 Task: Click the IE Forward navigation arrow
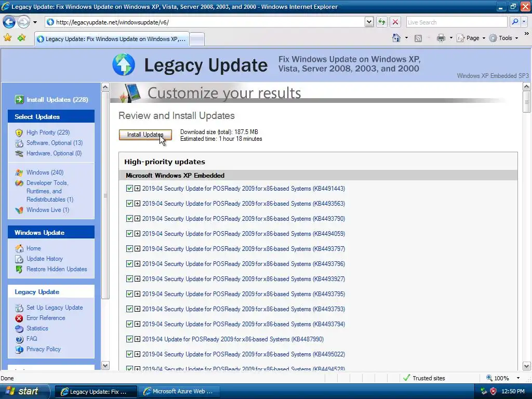23,22
